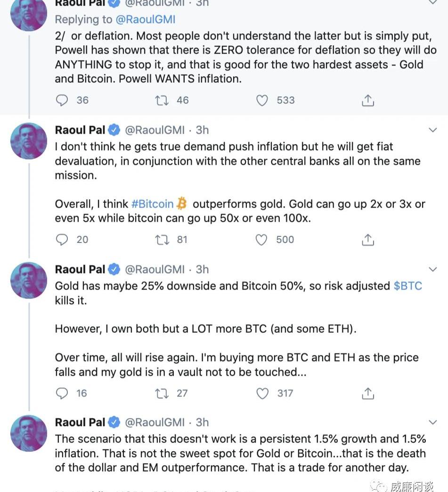Open Raoul Pal avatar on 1.5% growth tweet

(29, 433)
